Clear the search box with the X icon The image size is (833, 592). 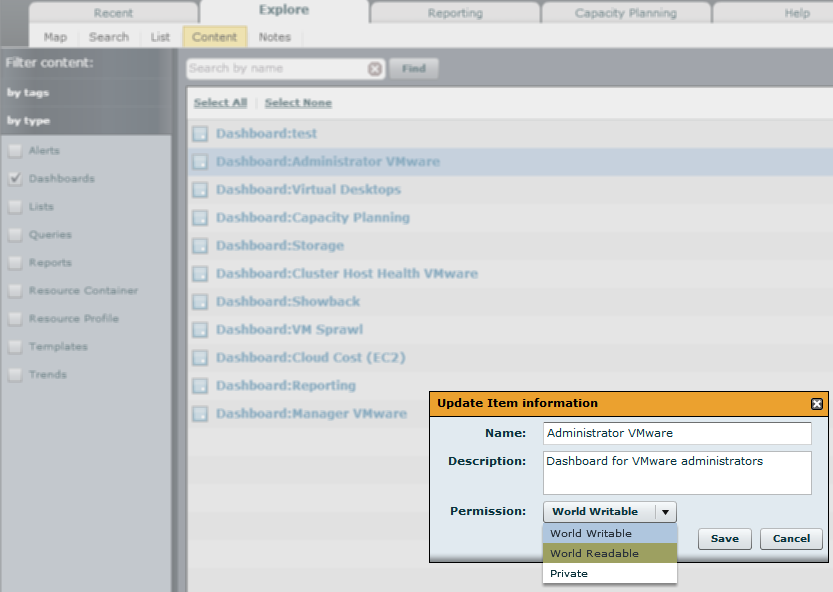tap(375, 68)
